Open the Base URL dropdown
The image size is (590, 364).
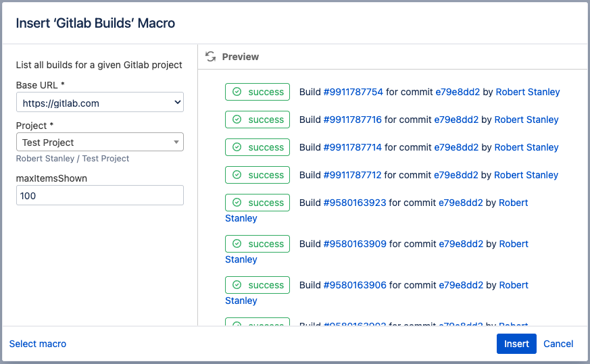[x=99, y=103]
